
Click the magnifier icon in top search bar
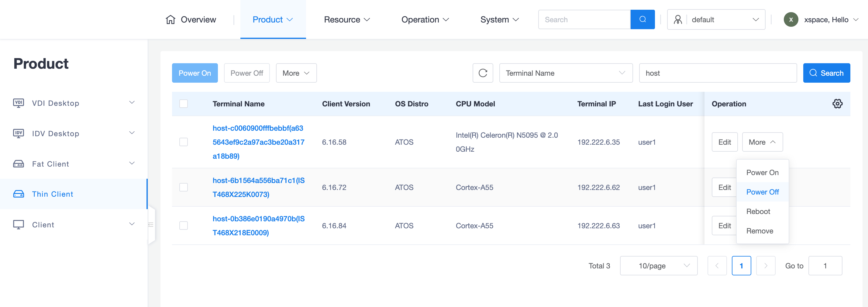(x=642, y=19)
